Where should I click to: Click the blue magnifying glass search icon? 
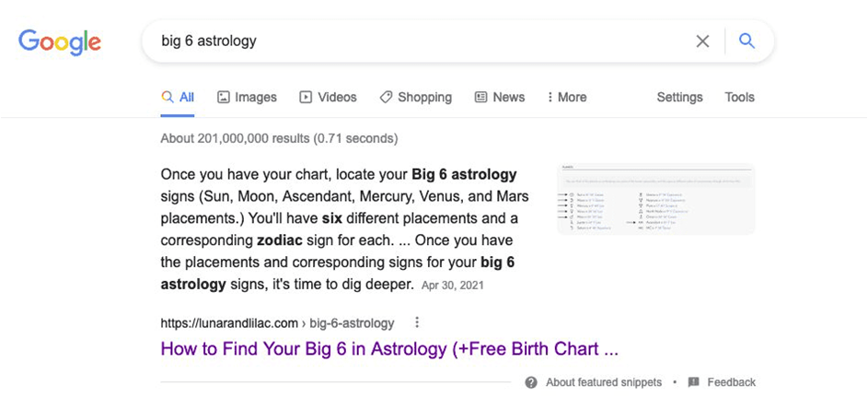click(x=746, y=41)
